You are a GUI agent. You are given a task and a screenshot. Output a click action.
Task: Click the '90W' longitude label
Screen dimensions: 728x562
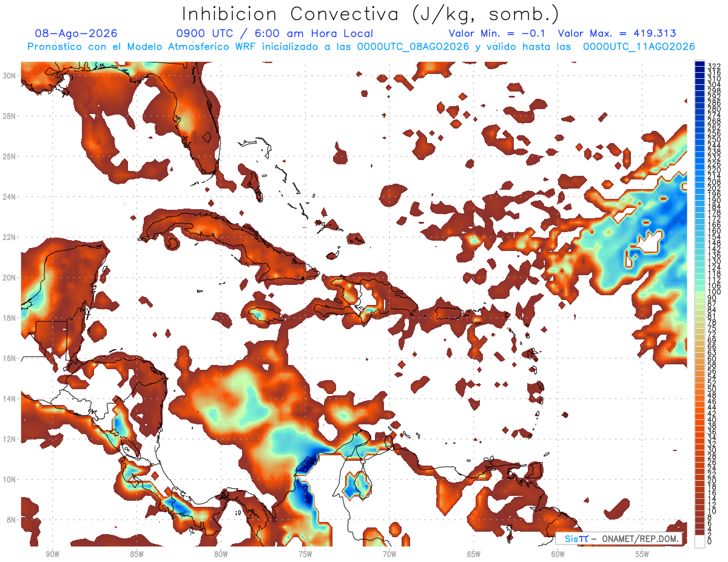52,555
